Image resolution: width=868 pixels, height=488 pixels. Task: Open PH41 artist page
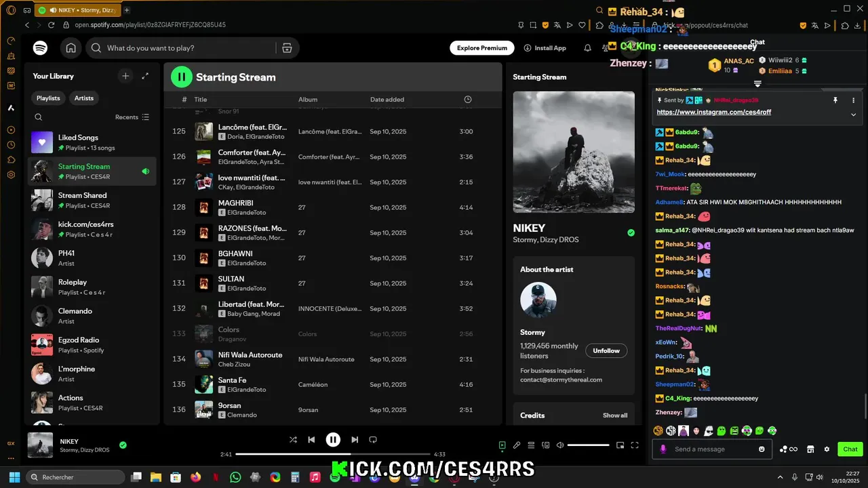pyautogui.click(x=92, y=258)
